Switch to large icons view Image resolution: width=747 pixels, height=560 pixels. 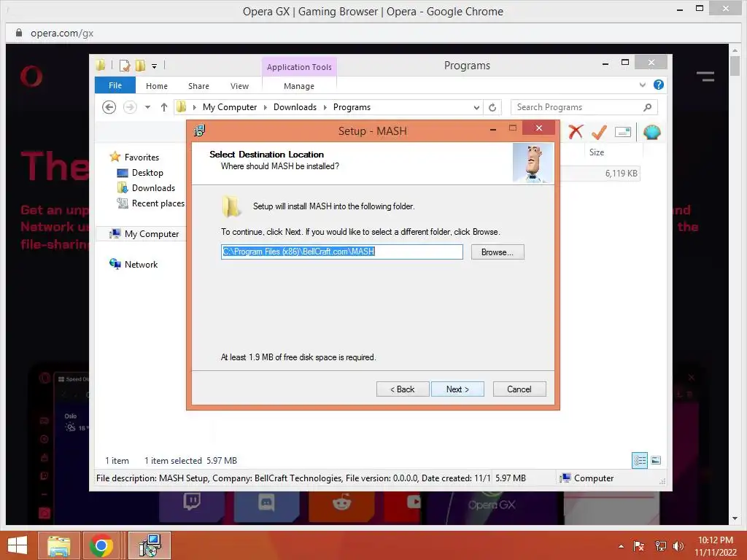pyautogui.click(x=656, y=460)
